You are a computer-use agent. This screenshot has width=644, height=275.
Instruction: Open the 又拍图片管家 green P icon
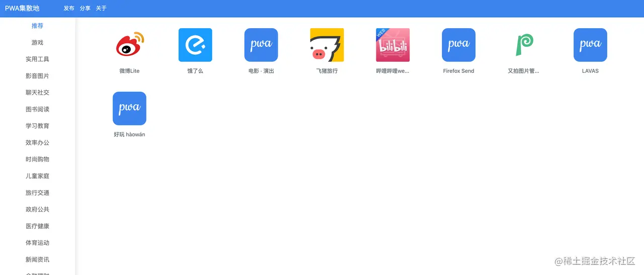tap(524, 45)
